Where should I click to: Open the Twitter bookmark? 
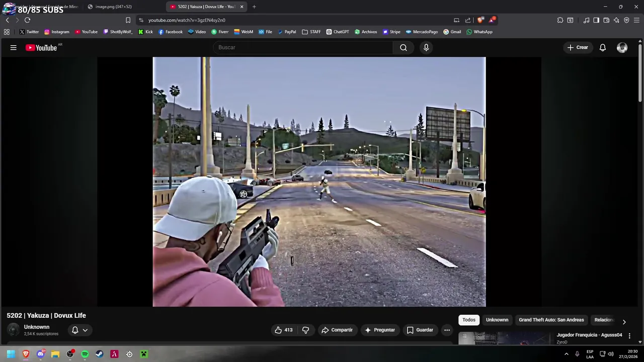[29, 32]
